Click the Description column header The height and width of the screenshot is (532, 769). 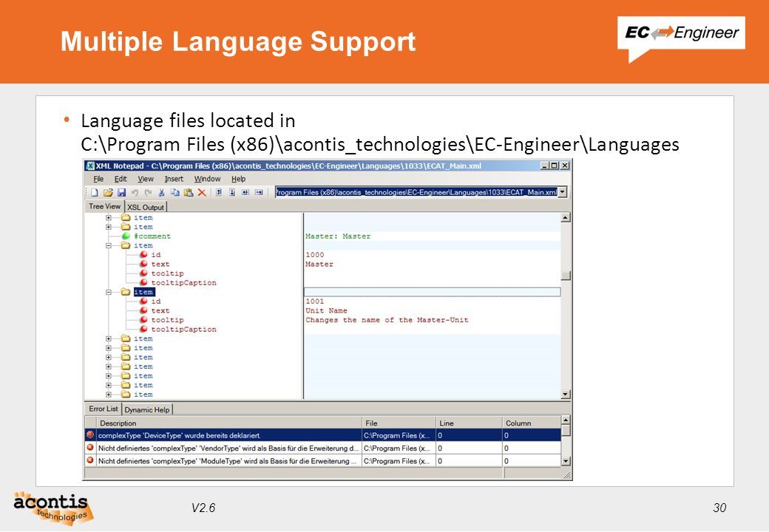[229, 423]
